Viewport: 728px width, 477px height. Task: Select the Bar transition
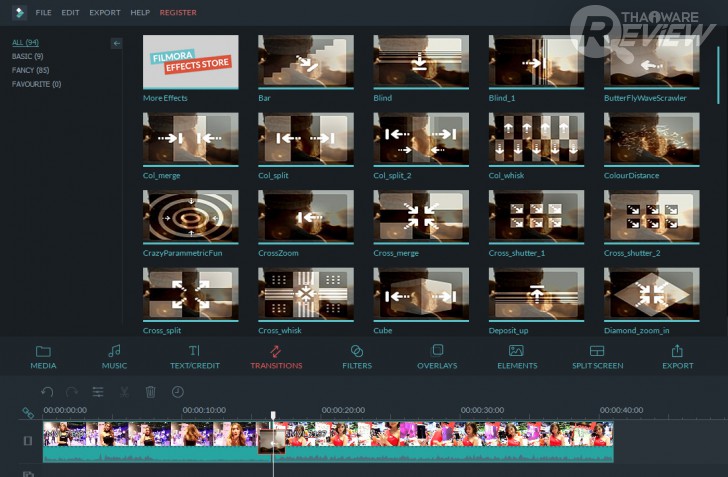tap(306, 62)
